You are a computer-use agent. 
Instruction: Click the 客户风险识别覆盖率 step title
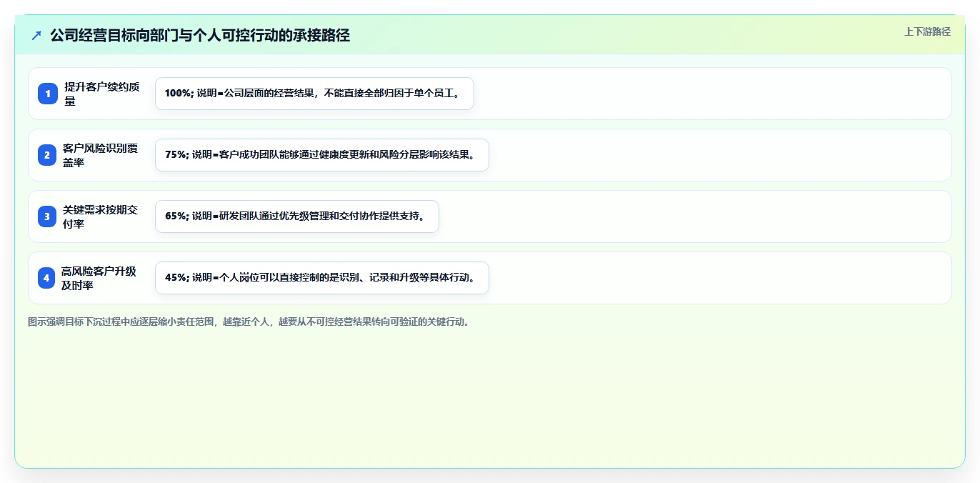pyautogui.click(x=101, y=155)
